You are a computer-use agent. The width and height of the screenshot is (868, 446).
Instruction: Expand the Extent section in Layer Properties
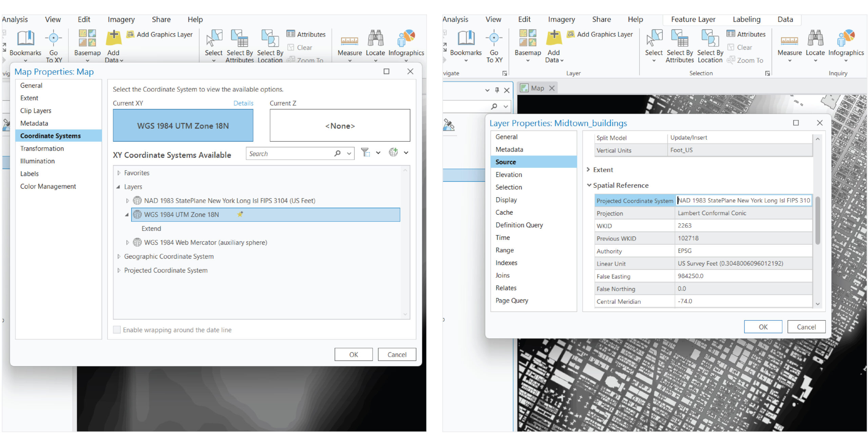click(x=589, y=170)
